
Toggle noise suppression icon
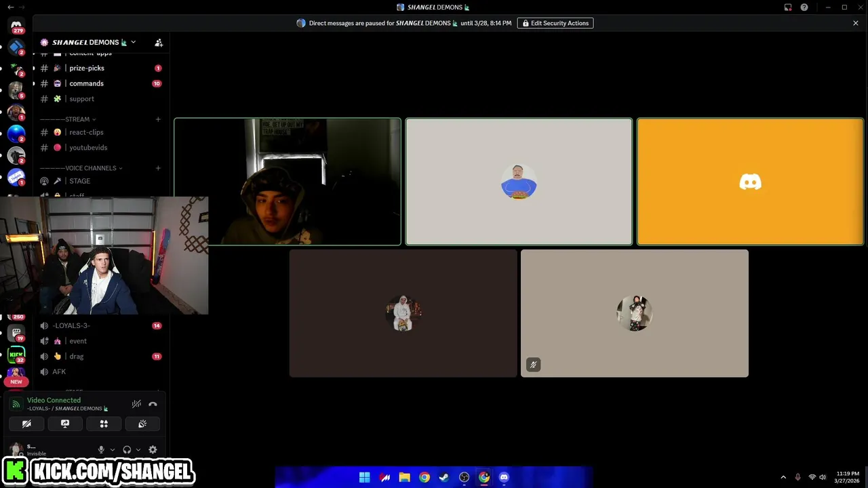136,404
